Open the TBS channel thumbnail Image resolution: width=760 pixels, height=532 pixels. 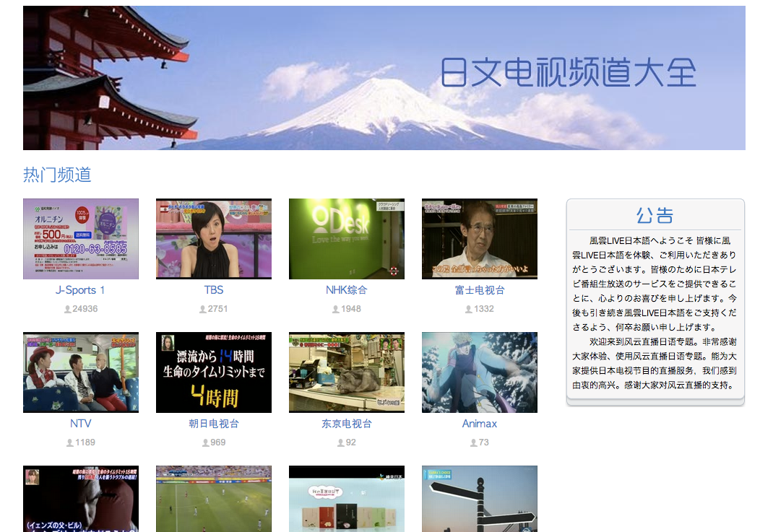pos(214,239)
